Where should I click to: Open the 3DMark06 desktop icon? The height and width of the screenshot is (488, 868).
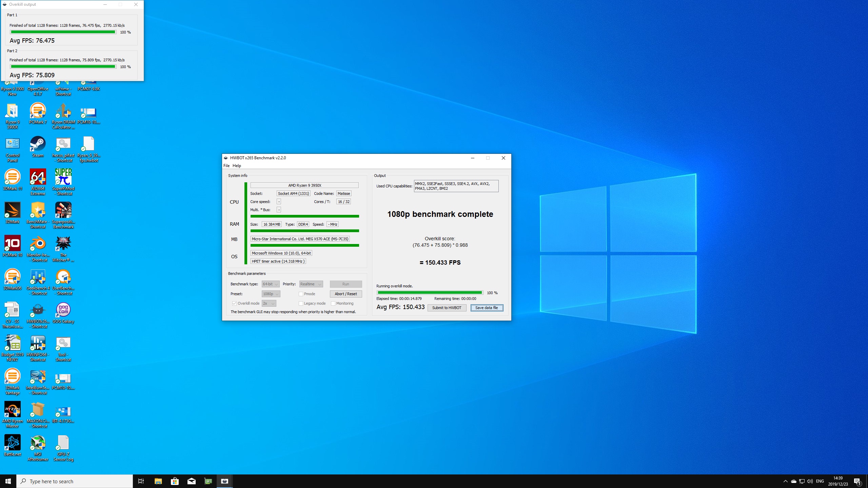[x=13, y=280]
